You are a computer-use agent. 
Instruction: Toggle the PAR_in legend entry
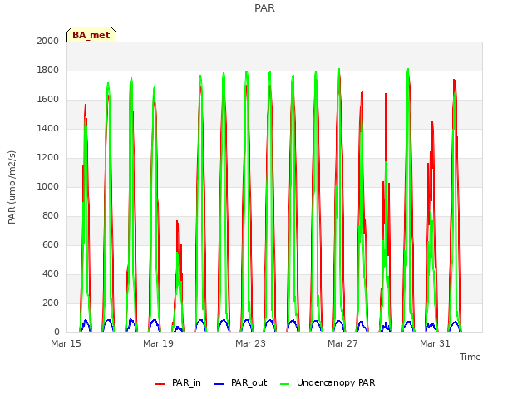(x=178, y=382)
